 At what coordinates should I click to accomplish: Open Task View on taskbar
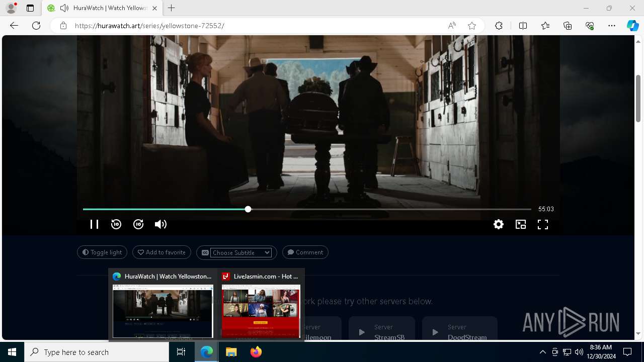181,352
